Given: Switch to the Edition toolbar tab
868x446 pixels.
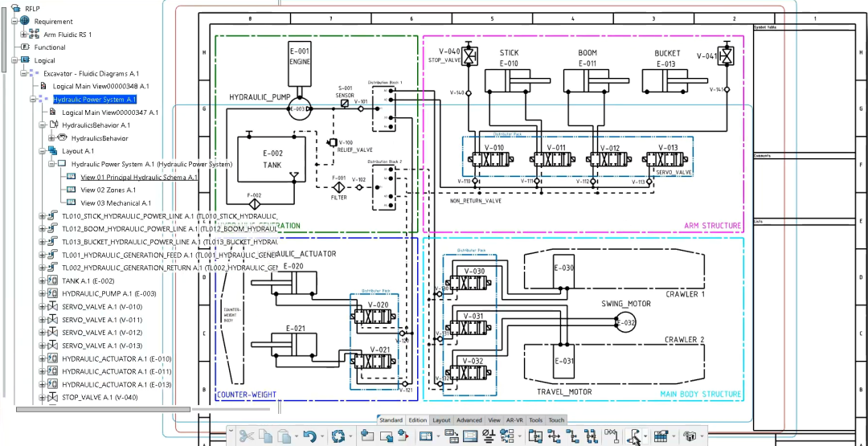Looking at the screenshot, I should (x=417, y=420).
